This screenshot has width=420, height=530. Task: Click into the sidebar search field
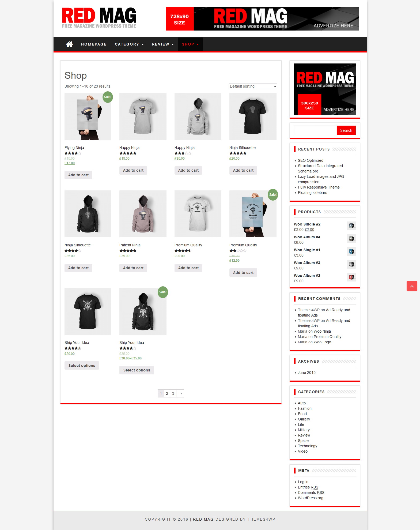coord(315,130)
